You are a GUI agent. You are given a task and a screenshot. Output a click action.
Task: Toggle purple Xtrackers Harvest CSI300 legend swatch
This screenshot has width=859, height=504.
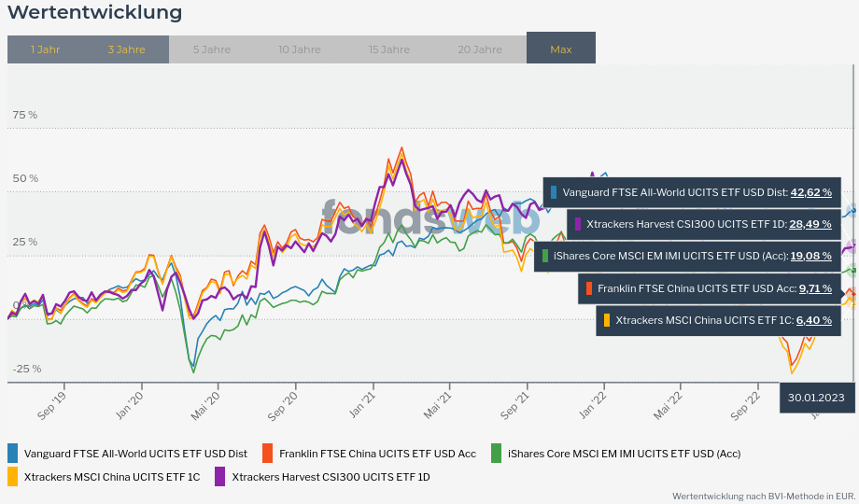219,477
